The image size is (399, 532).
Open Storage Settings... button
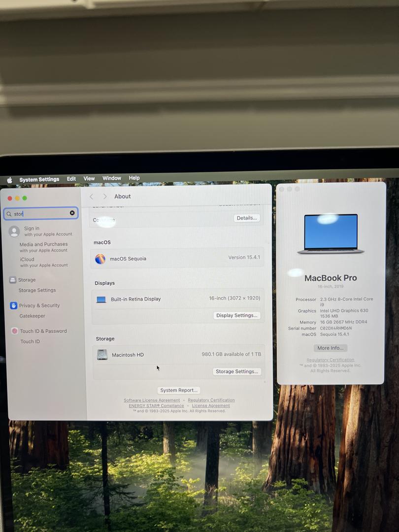coord(237,371)
